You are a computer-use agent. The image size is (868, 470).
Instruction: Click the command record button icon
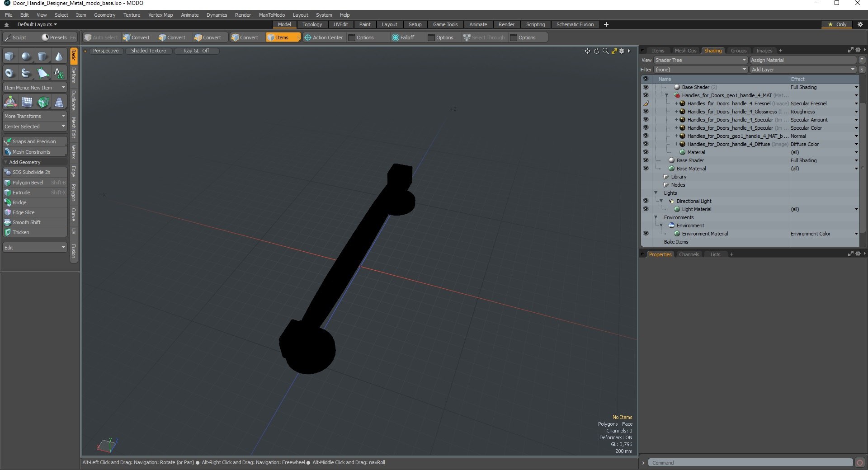click(860, 463)
